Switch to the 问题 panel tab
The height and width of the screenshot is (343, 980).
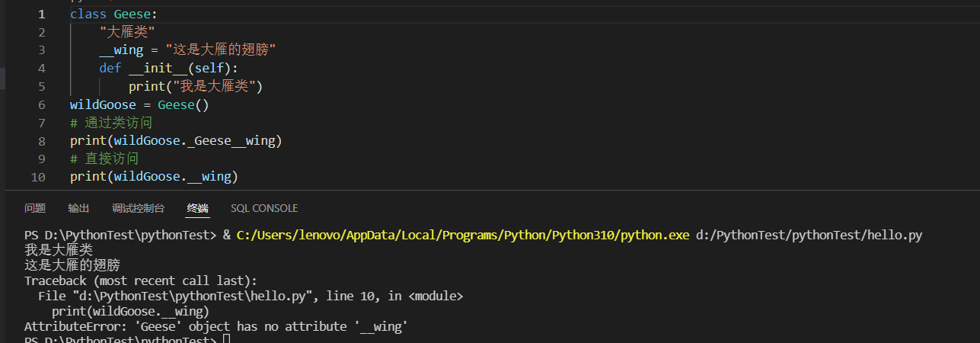[35, 208]
